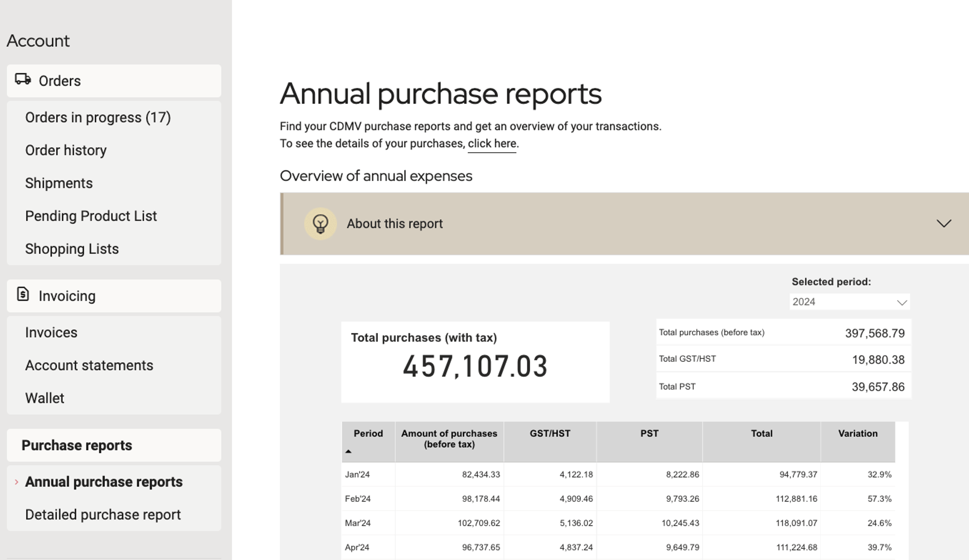View Account statements
The width and height of the screenshot is (969, 560).
coord(89,365)
